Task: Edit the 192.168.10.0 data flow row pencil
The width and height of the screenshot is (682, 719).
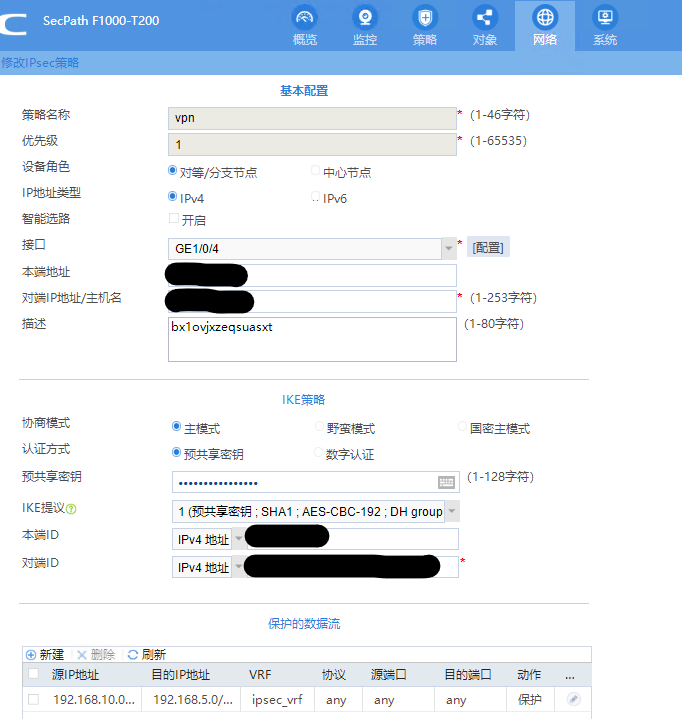Action: [x=573, y=699]
